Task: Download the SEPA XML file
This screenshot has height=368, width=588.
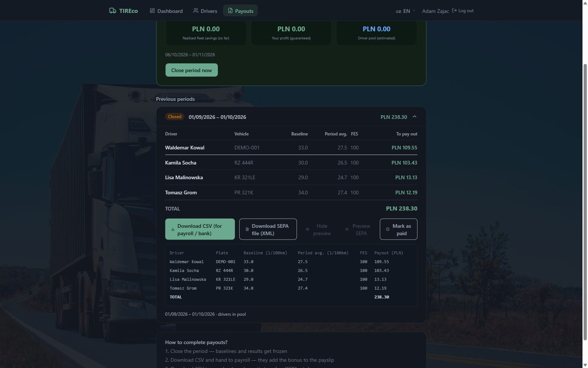Action: tap(268, 229)
